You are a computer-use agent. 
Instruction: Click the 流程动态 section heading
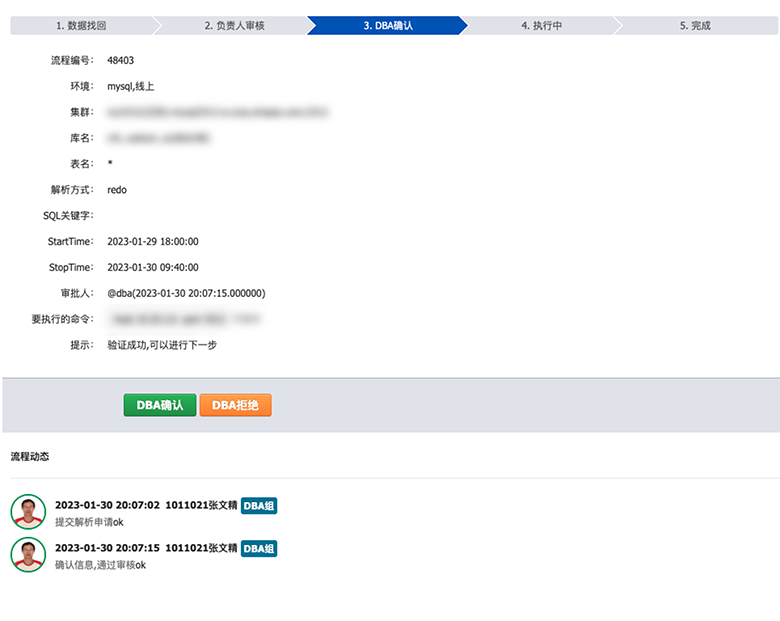click(x=30, y=456)
